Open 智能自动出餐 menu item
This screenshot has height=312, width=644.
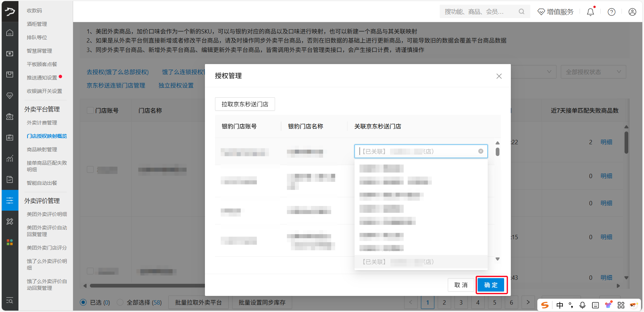pos(42,183)
